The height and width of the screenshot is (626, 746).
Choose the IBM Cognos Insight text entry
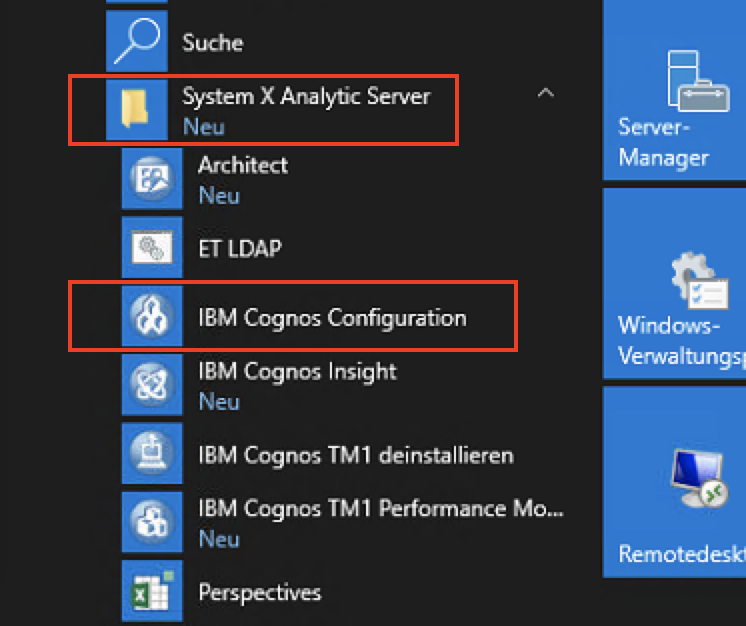pyautogui.click(x=297, y=372)
